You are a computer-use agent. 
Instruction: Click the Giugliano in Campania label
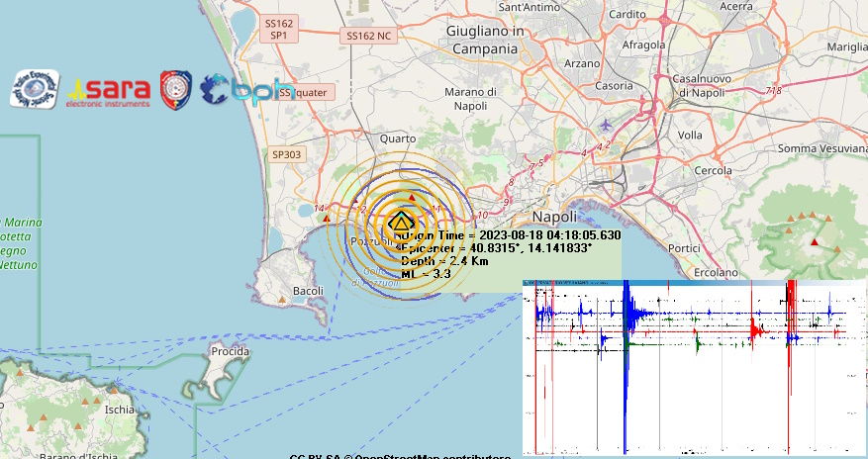tap(484, 39)
